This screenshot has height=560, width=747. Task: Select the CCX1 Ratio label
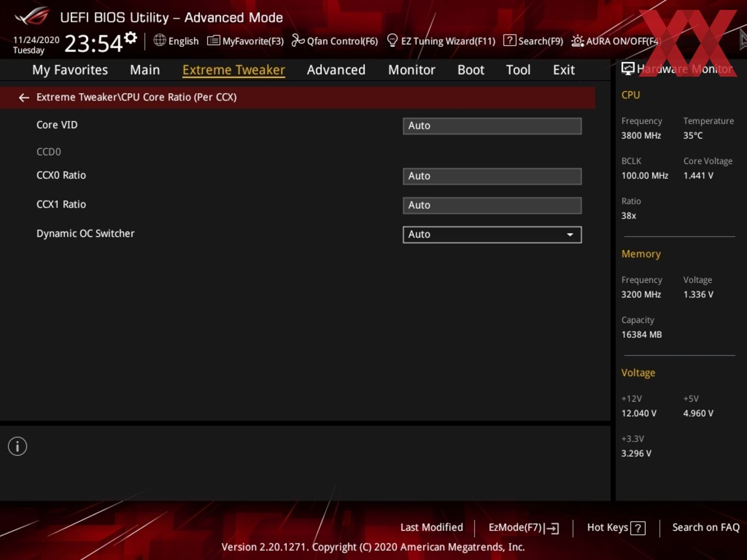[61, 204]
